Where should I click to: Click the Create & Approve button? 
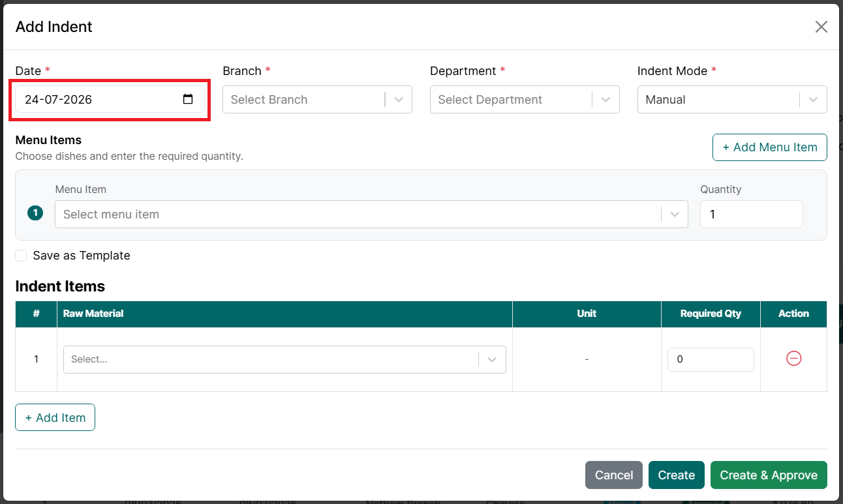(x=769, y=475)
